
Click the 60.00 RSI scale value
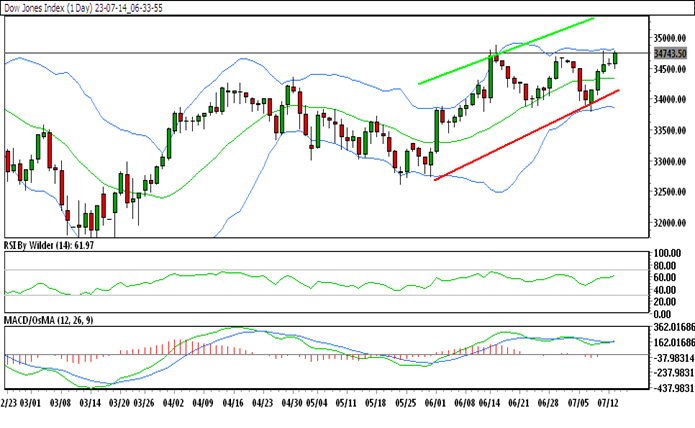click(x=665, y=277)
